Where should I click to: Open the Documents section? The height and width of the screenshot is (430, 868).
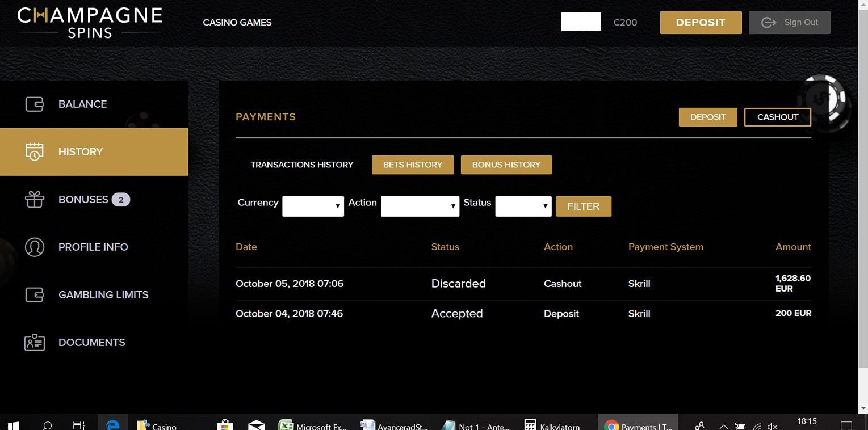coord(94,343)
